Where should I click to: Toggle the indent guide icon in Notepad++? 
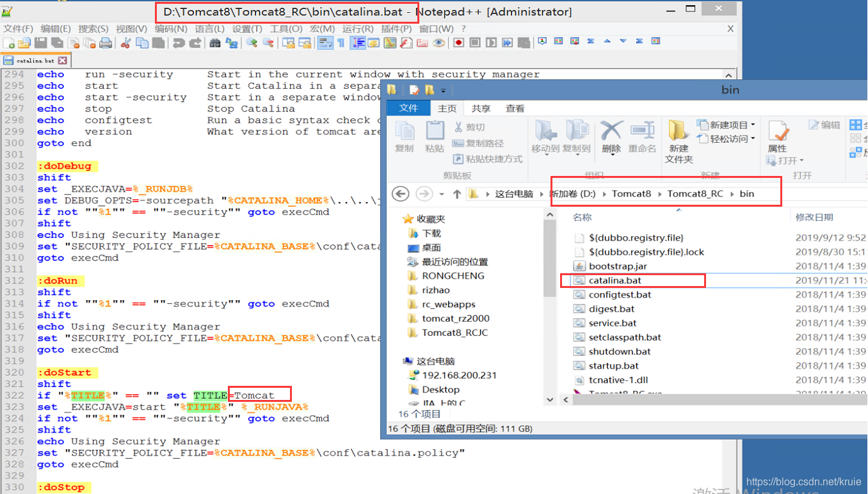[x=358, y=43]
